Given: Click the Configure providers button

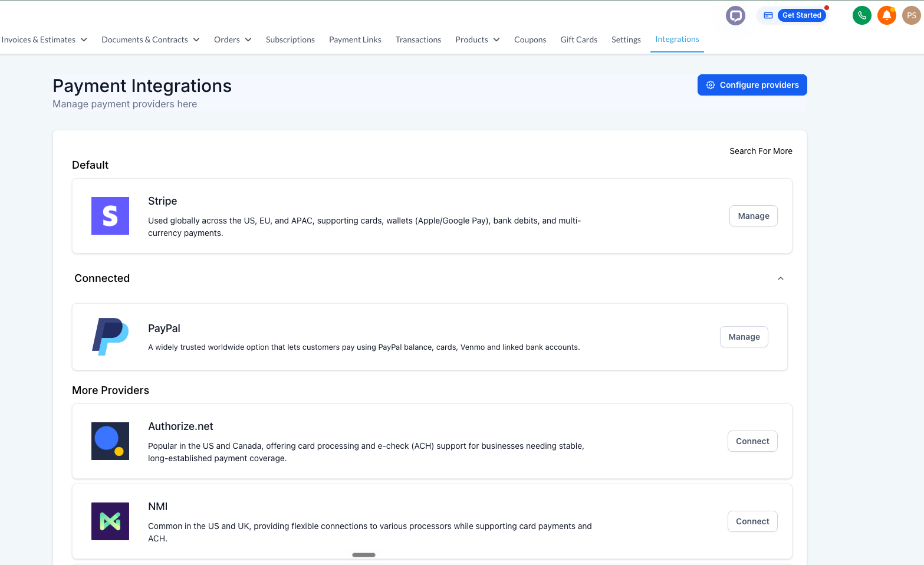Looking at the screenshot, I should click(x=752, y=85).
